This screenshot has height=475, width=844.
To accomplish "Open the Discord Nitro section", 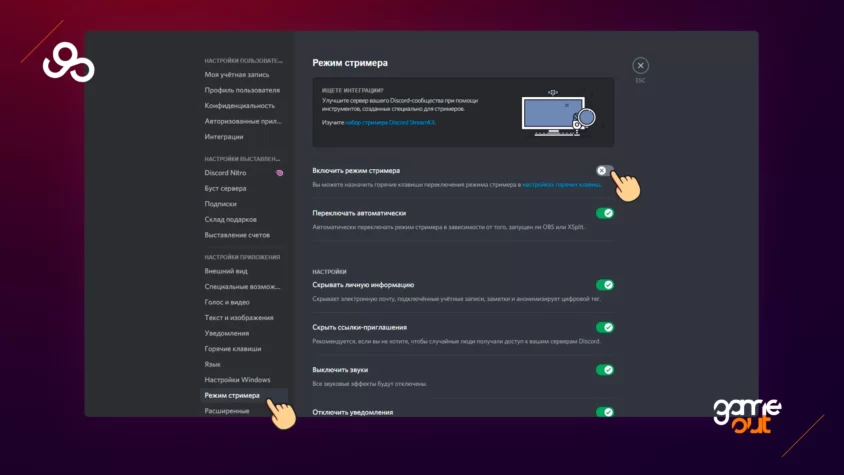I will 226,173.
